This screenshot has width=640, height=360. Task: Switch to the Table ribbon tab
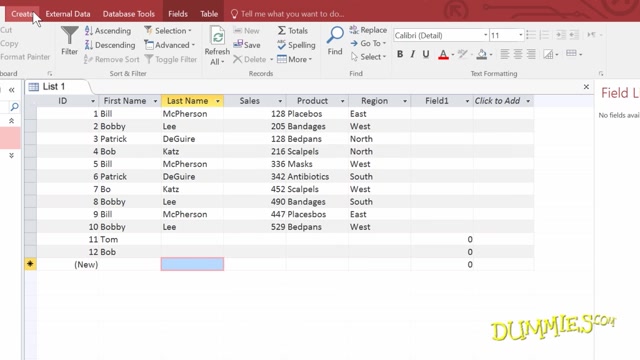click(209, 14)
